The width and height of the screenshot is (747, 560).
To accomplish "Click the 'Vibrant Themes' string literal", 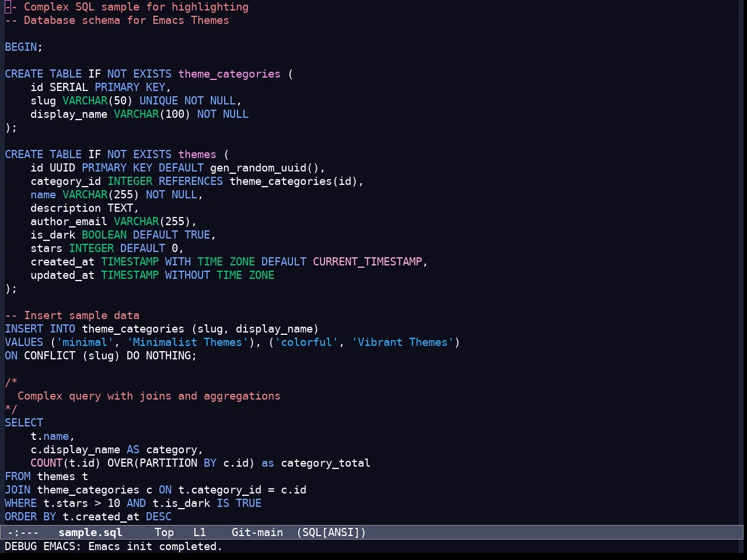I will 402,342.
